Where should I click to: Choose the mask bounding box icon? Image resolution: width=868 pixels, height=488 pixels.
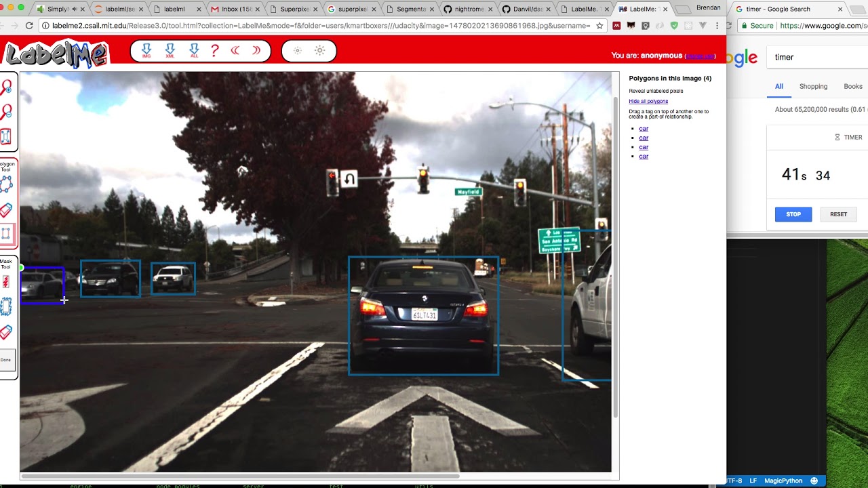(6, 306)
